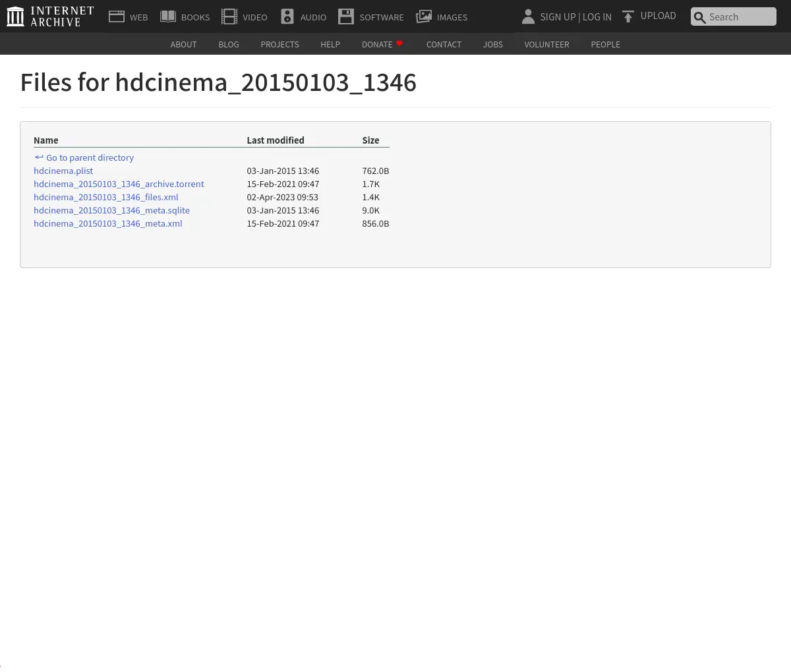Open the CONTACT link
The height and width of the screenshot is (672, 791).
click(444, 44)
